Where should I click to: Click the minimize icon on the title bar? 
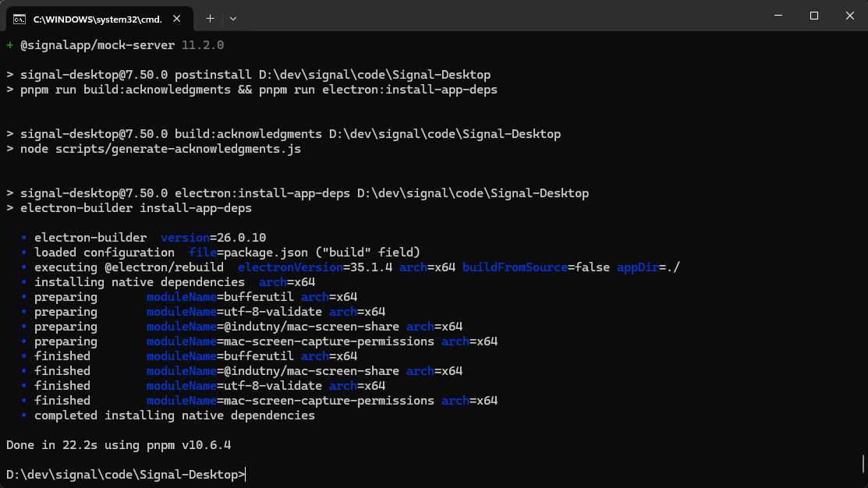coord(778,15)
